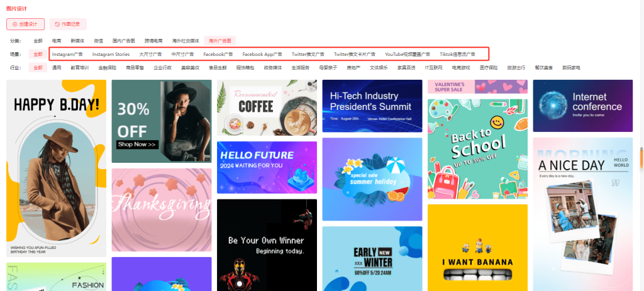
Task: Switch to 海外社交媒体 category
Action: pos(186,41)
